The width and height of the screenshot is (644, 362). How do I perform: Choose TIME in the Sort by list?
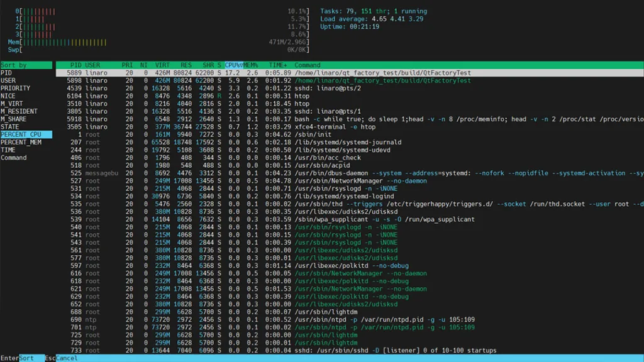click(x=26, y=150)
